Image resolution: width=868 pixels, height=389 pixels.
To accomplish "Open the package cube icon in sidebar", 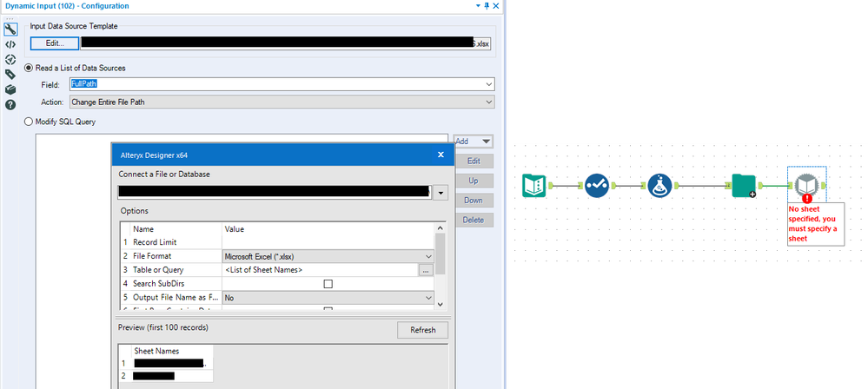I will 10,89.
